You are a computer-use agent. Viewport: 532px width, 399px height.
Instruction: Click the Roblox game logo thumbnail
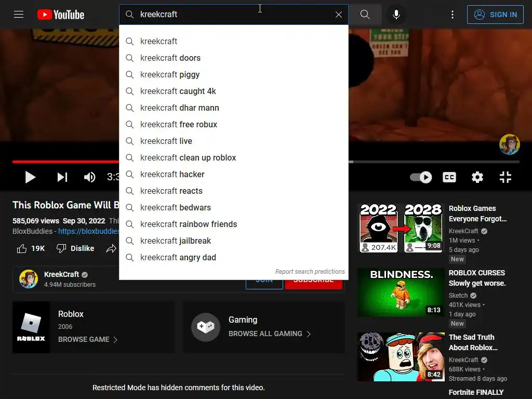click(31, 327)
